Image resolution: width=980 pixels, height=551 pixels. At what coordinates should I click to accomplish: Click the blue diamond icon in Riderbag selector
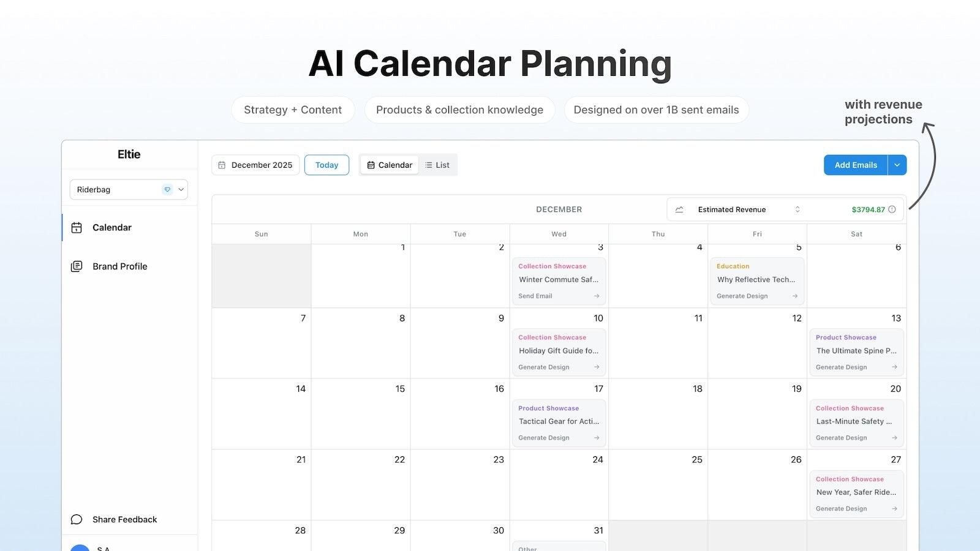tap(167, 189)
